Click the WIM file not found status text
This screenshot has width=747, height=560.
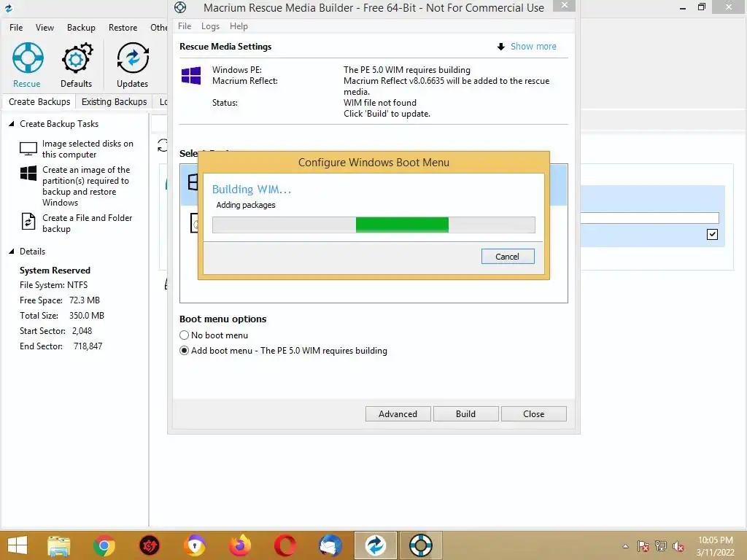pos(379,102)
